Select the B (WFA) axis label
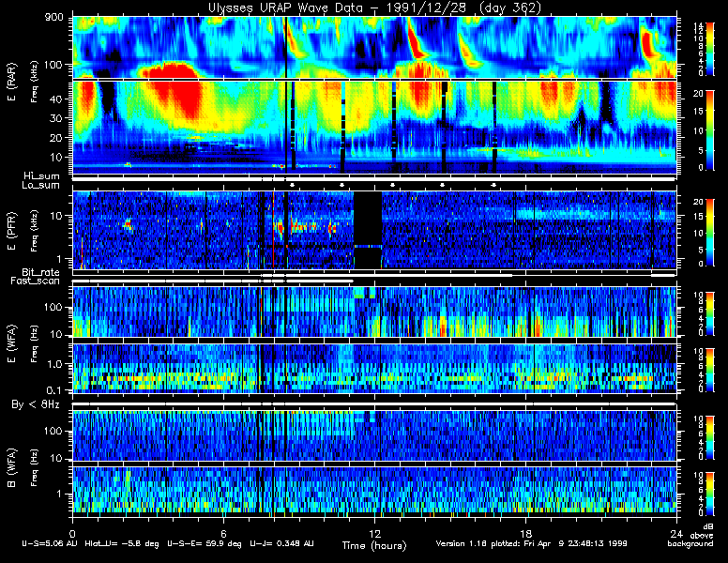Image resolution: width=728 pixels, height=563 pixels. click(11, 468)
